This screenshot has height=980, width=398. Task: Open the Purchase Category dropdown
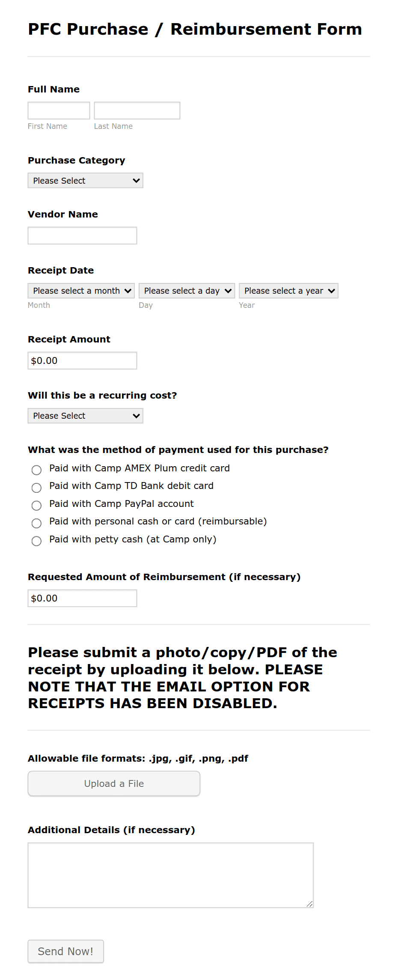click(x=85, y=180)
